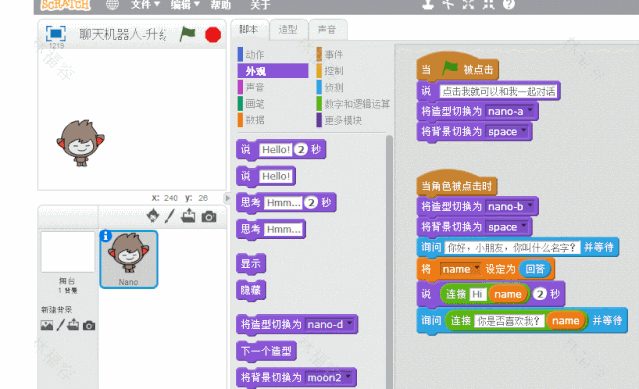Open the Nano sprite info button

pos(106,235)
